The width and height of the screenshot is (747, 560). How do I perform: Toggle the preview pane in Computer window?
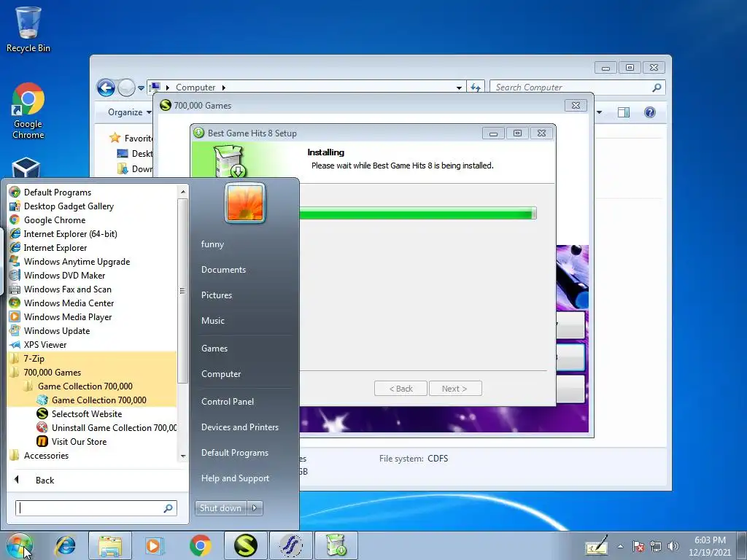tap(623, 112)
